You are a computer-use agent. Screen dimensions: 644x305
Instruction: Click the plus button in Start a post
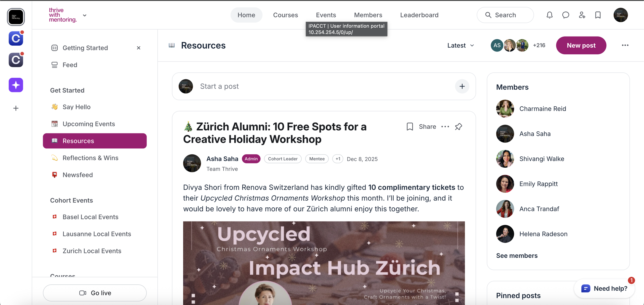[462, 86]
